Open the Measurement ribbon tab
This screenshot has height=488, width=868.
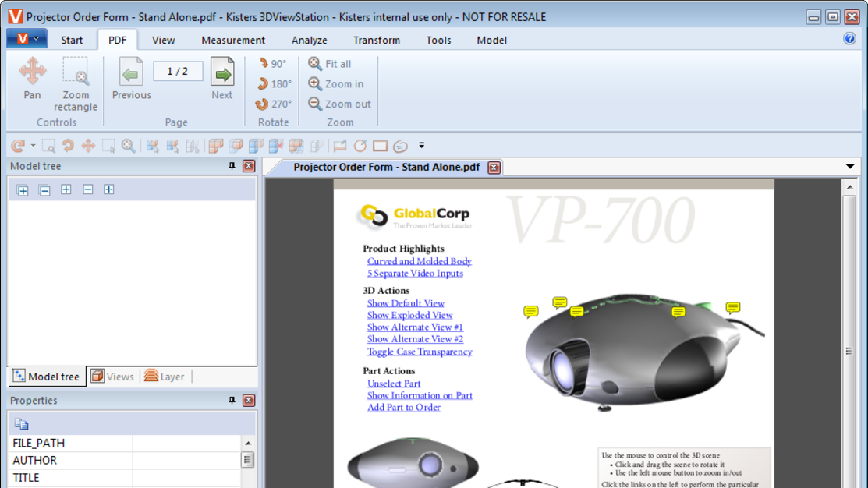pyautogui.click(x=233, y=40)
